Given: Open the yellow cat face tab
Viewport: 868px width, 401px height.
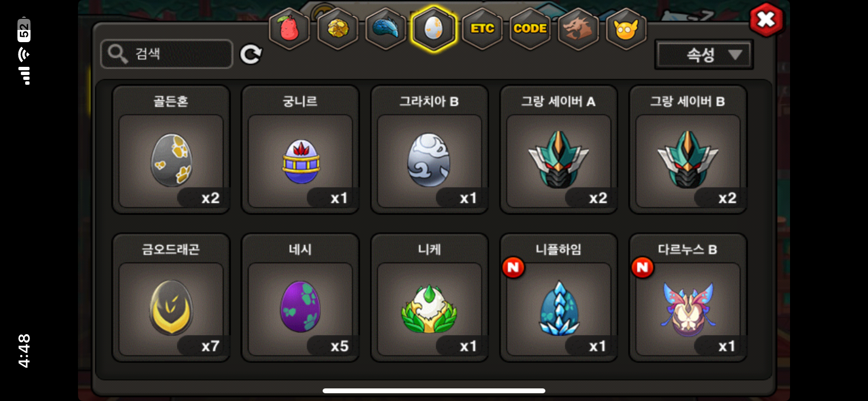Looking at the screenshot, I should 626,29.
